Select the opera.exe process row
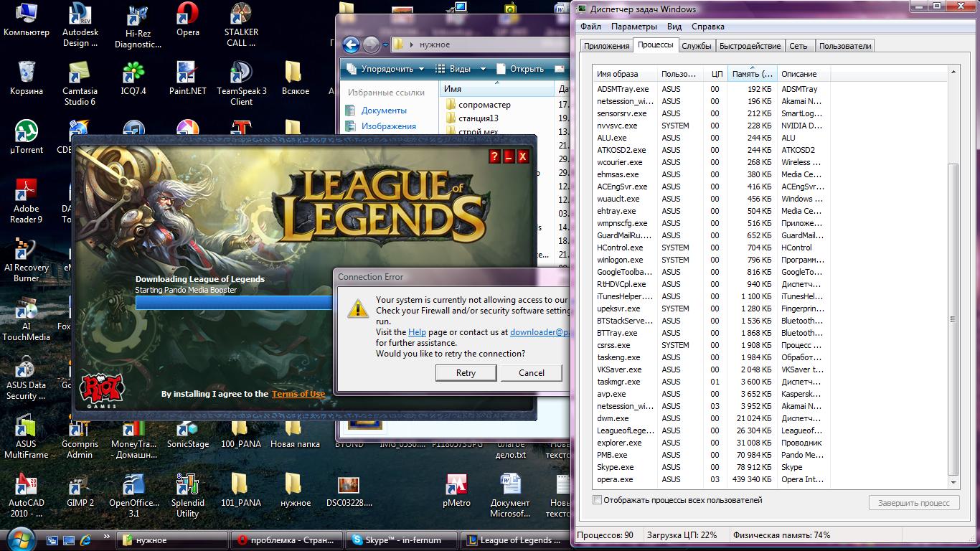 point(615,479)
